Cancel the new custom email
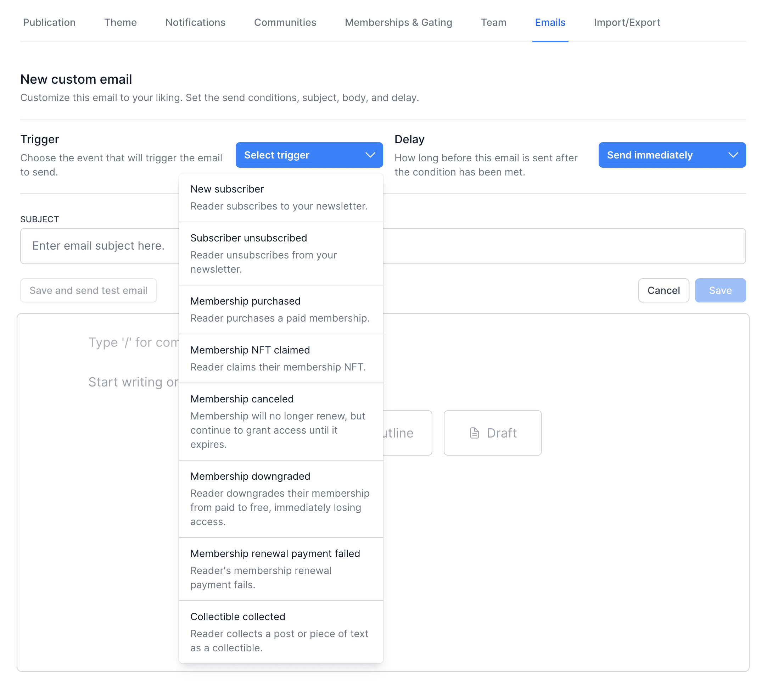Image resolution: width=784 pixels, height=696 pixels. coord(663,290)
